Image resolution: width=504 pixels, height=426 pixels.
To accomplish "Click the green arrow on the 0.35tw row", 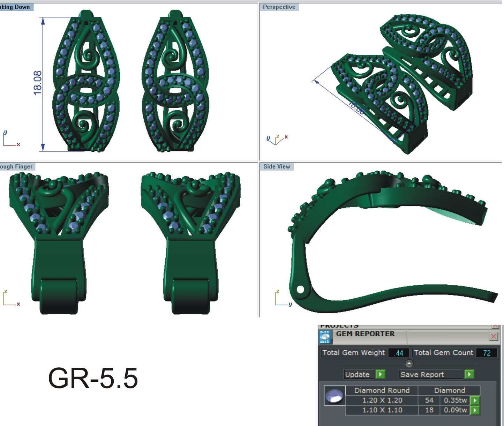I will click(475, 400).
